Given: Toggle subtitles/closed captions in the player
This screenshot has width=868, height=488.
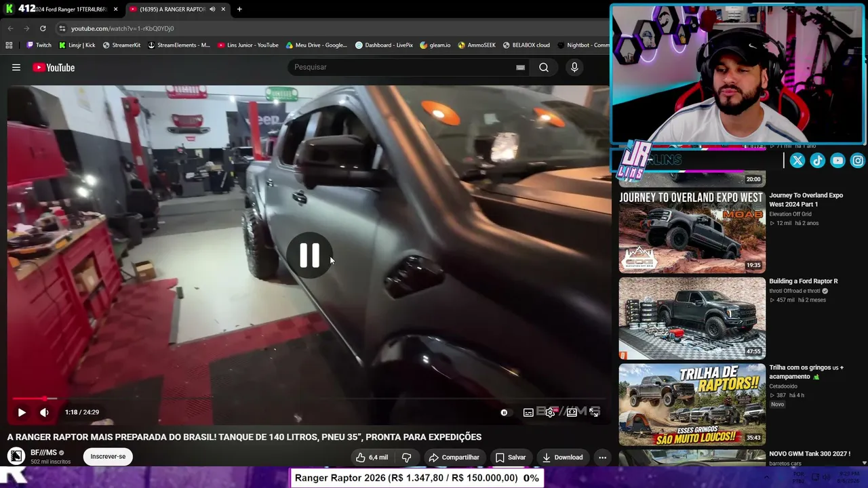Looking at the screenshot, I should tap(528, 412).
